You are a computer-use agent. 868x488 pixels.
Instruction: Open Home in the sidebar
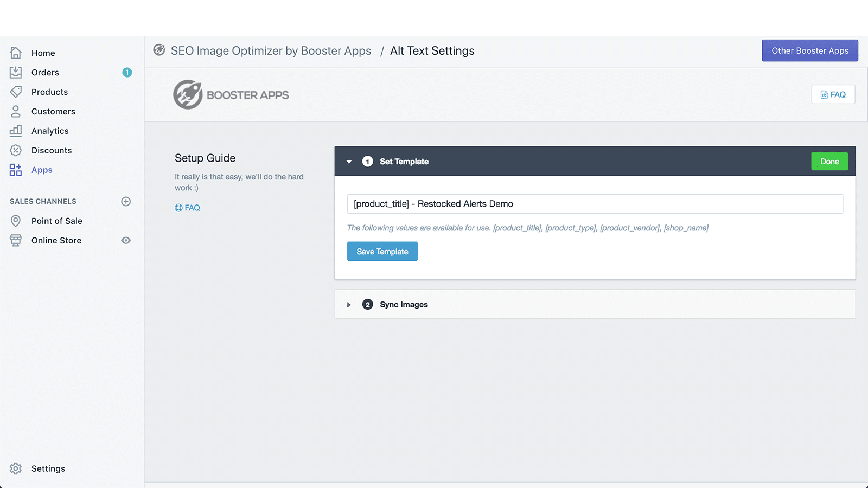click(43, 53)
